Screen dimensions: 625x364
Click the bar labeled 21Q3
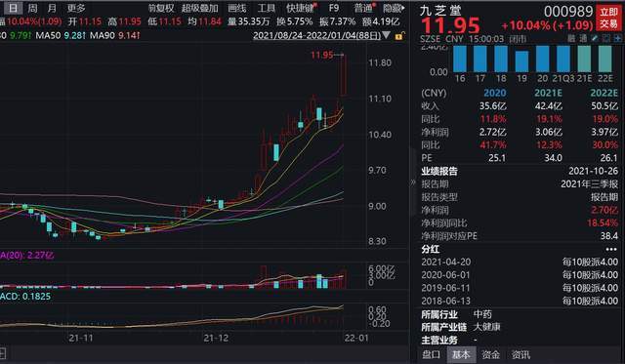(x=563, y=59)
